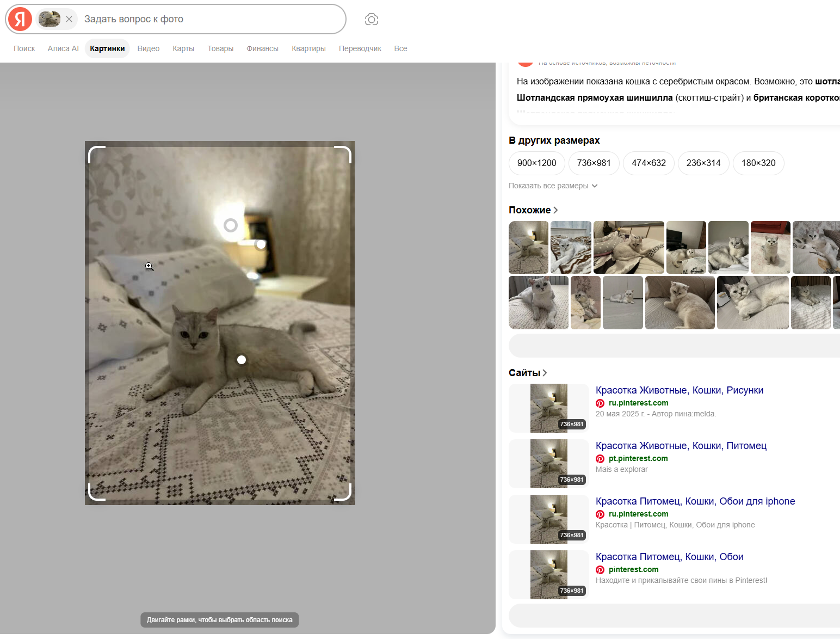Viewport: 840px width, 639px height.
Task: Click the Yandex logo
Action: pyautogui.click(x=20, y=19)
